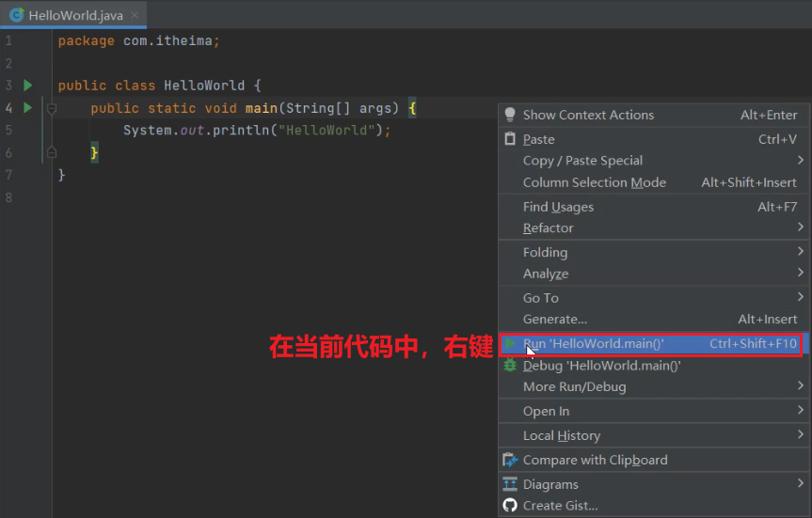The height and width of the screenshot is (518, 812).
Task: Click the Diagrams icon in context menu
Action: pyautogui.click(x=510, y=484)
